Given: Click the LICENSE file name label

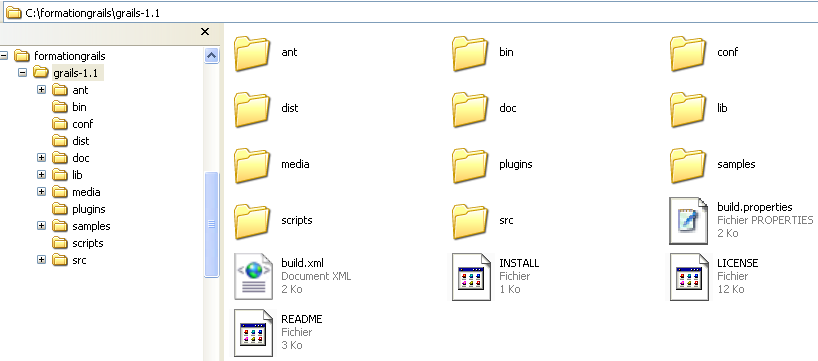Looking at the screenshot, I should (738, 263).
